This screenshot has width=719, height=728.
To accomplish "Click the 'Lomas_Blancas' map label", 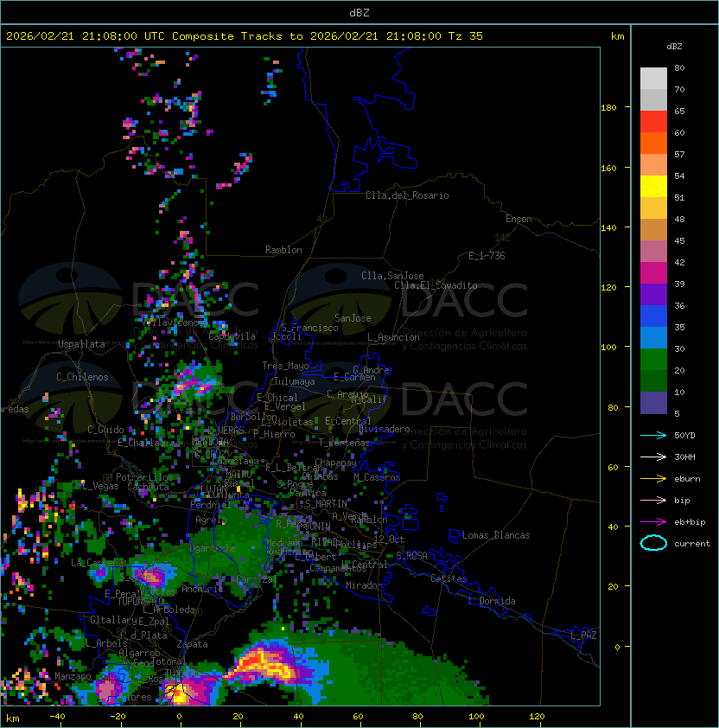I will pyautogui.click(x=496, y=535).
